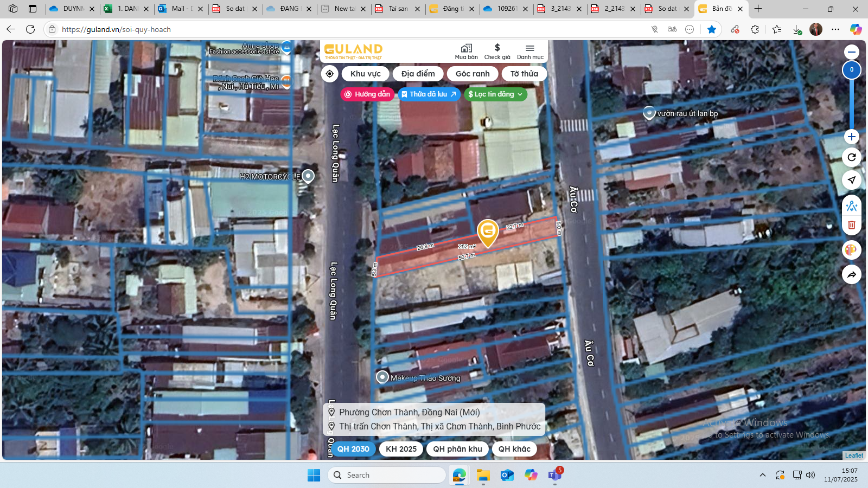This screenshot has width=868, height=488.
Task: Click the browser Back arrow
Action: 11,29
